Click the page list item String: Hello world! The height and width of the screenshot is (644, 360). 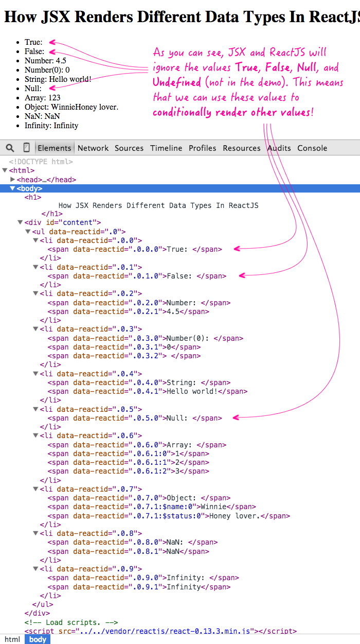[58, 79]
